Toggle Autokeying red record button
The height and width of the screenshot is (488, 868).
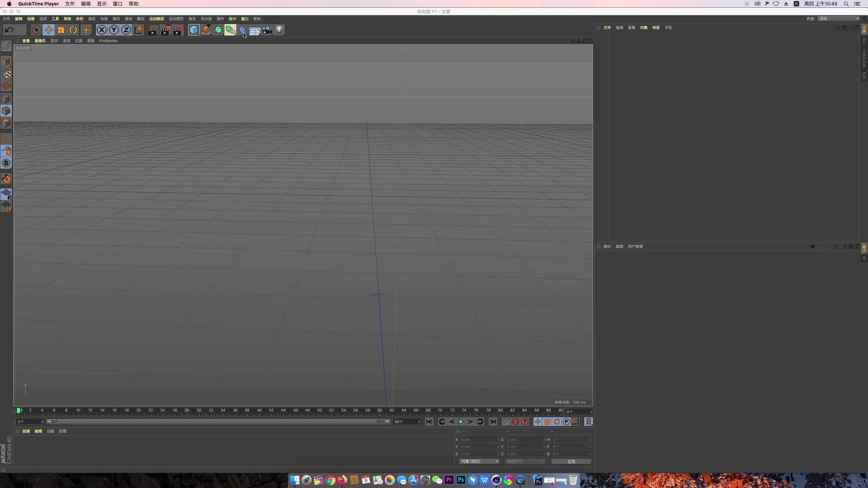point(515,422)
